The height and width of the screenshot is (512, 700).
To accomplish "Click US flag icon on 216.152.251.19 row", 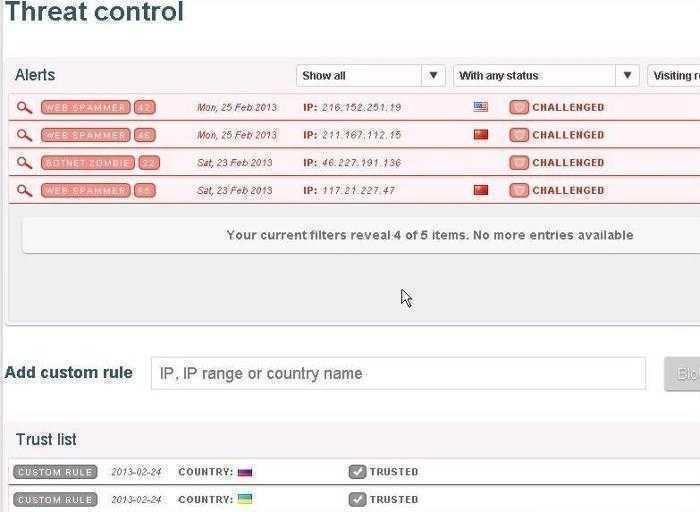I will (481, 107).
